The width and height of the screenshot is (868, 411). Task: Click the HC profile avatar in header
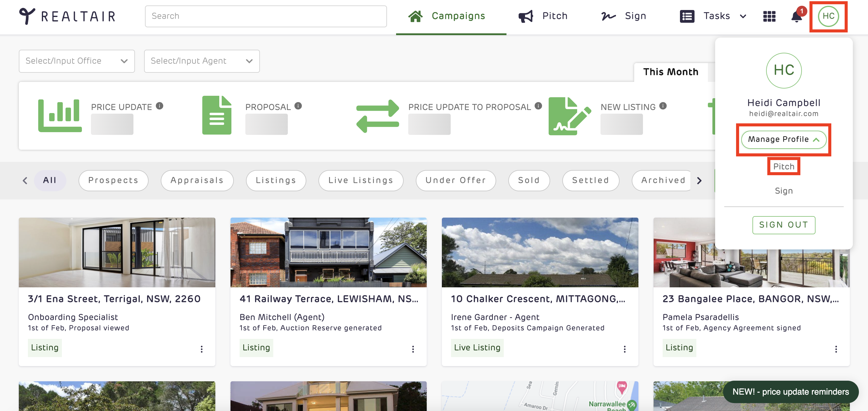(828, 16)
